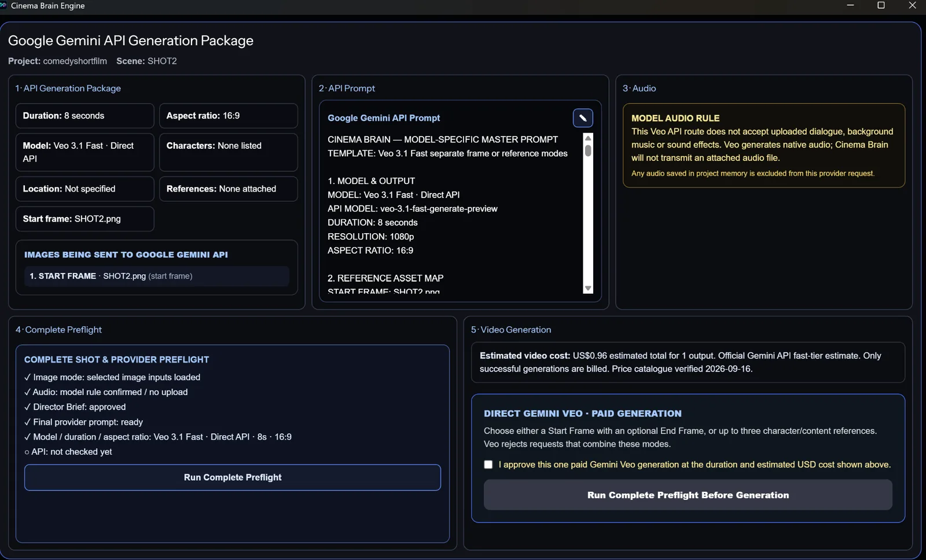Click the Final provider prompt: ready line
This screenshot has width=926, height=560.
83,422
